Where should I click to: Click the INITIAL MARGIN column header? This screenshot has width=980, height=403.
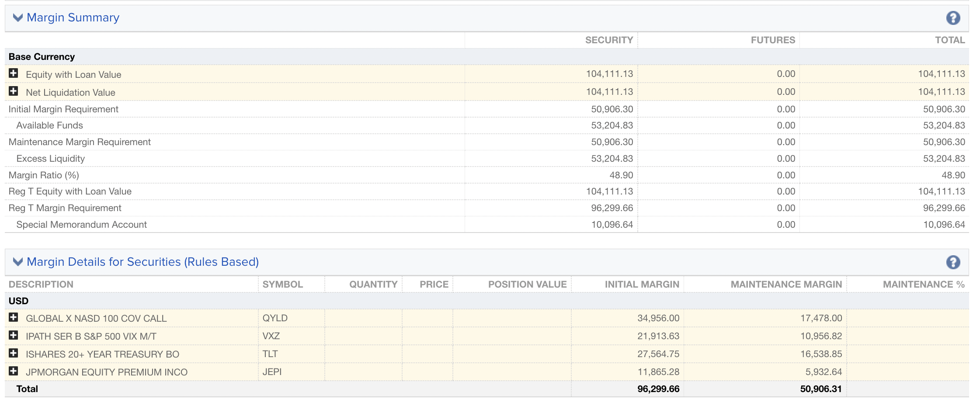tap(642, 285)
